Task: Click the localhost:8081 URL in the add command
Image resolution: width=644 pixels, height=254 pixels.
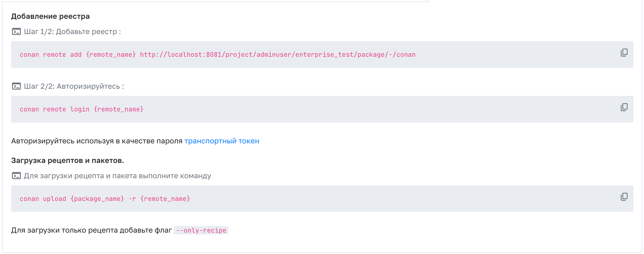Action: [x=277, y=55]
